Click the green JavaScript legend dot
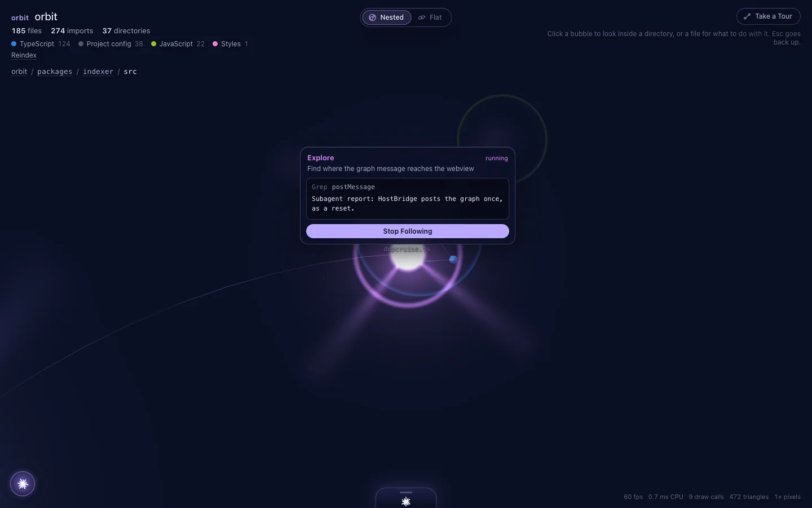This screenshot has height=508, width=812. pyautogui.click(x=153, y=44)
